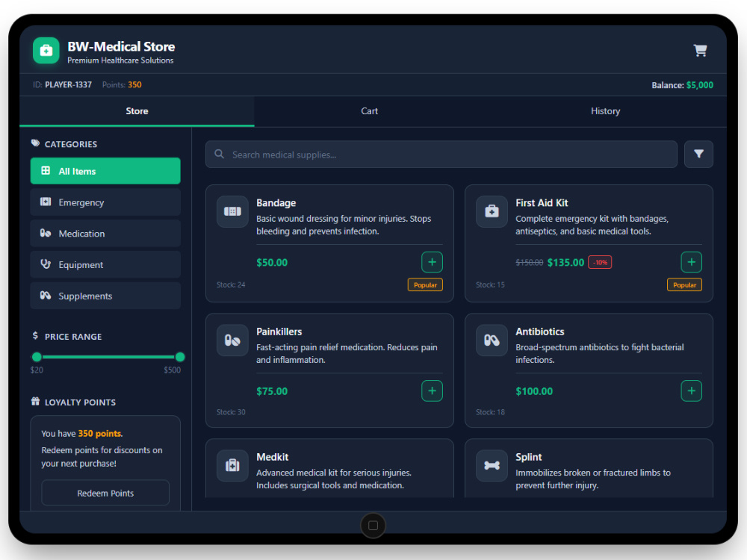747x560 pixels.
Task: Click the Popular badge on First Aid Kit
Action: (684, 284)
